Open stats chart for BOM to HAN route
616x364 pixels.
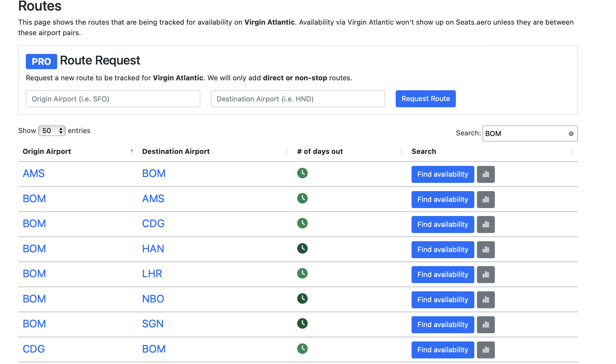[x=485, y=250]
